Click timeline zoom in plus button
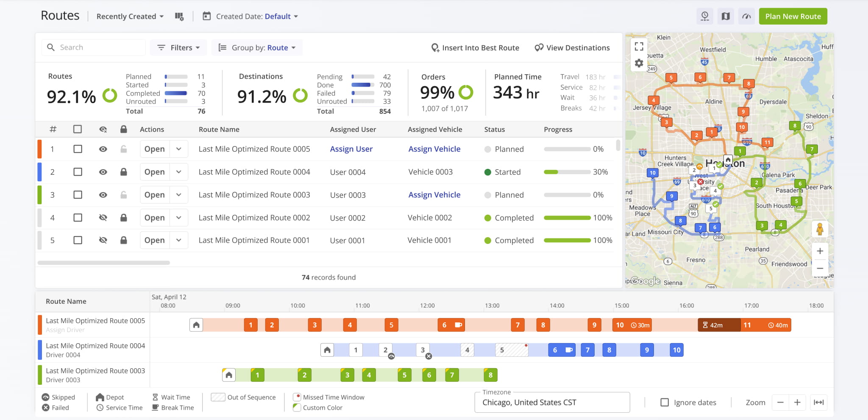This screenshot has height=420, width=868. 797,402
